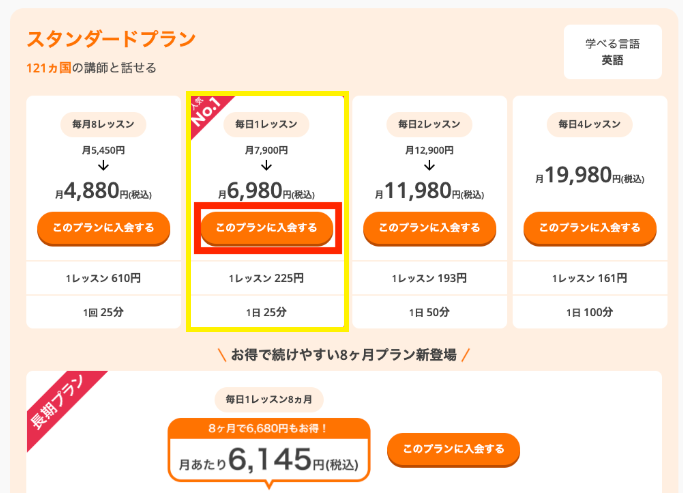
Task: Click the 毎日4レッスン plan label
Action: 590,124
